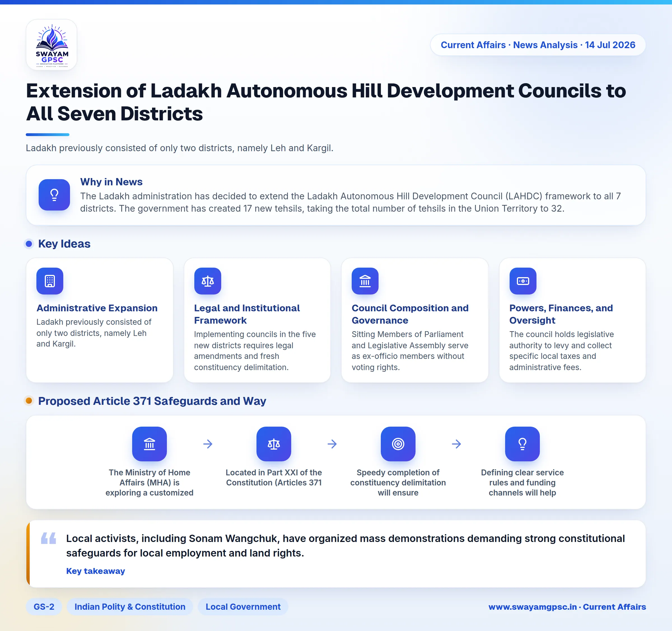The width and height of the screenshot is (672, 631).
Task: Click the Defining clear service rules and funding text
Action: click(x=522, y=483)
